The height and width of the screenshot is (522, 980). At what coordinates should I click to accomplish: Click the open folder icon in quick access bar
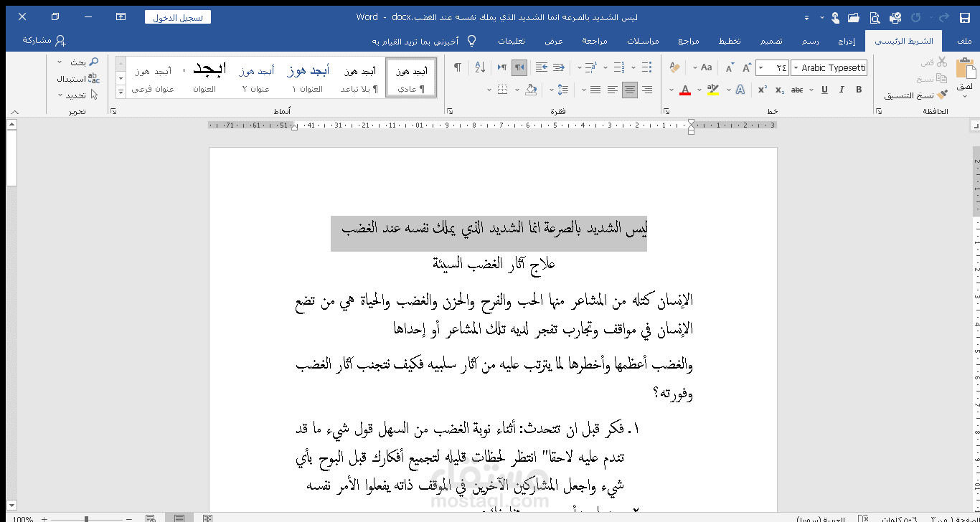(x=854, y=17)
